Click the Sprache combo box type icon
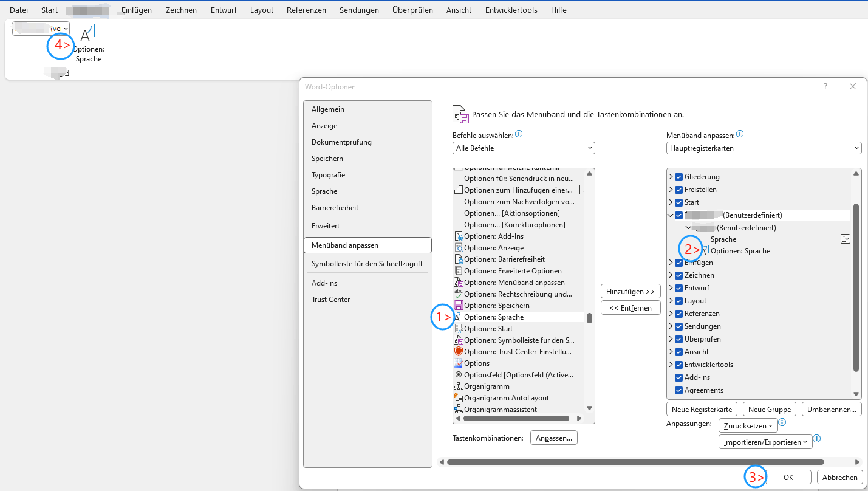 pyautogui.click(x=845, y=239)
